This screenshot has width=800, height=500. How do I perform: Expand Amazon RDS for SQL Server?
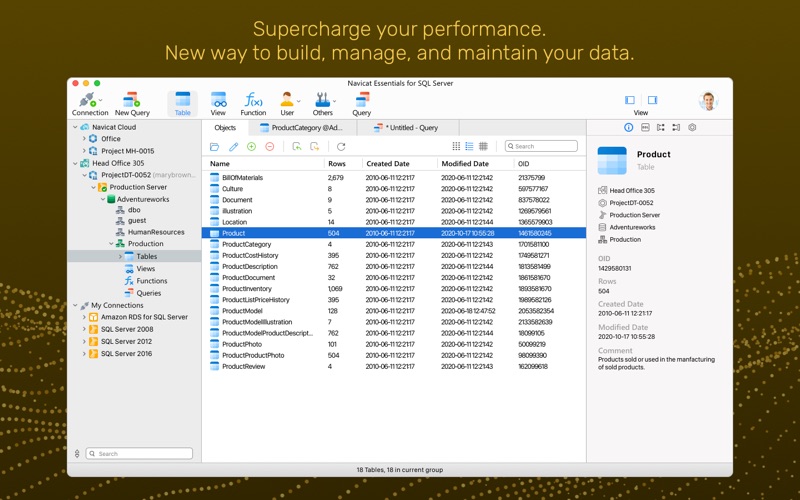point(84,317)
